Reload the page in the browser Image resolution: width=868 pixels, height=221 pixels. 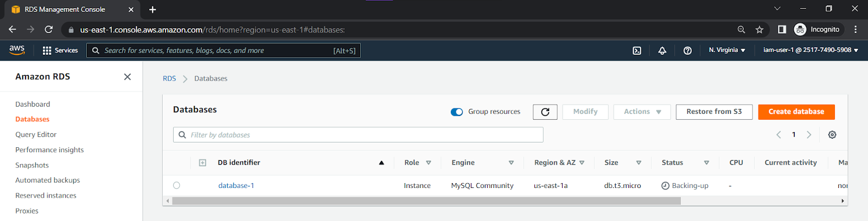[x=49, y=29]
